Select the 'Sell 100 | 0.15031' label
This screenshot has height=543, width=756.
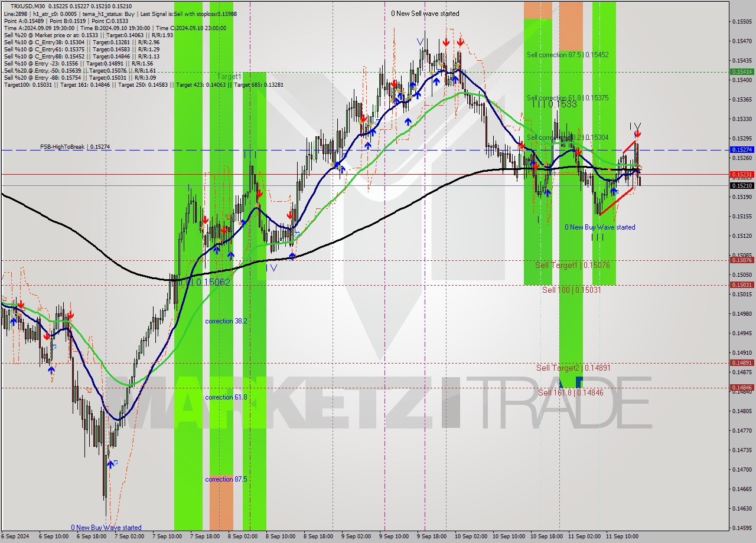(572, 290)
